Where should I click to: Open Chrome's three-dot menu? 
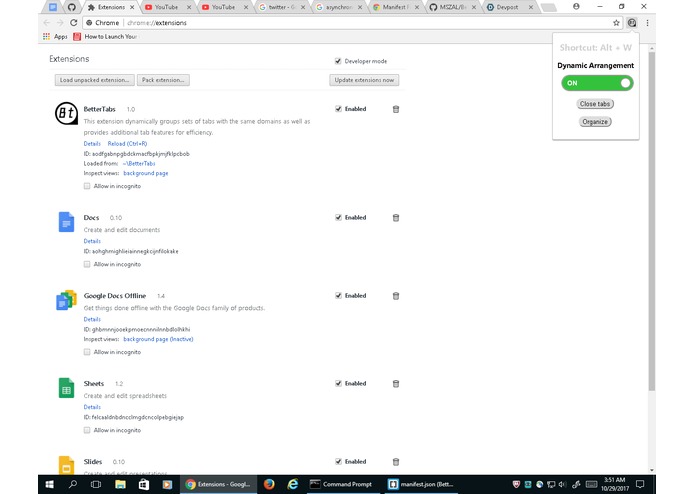(647, 23)
